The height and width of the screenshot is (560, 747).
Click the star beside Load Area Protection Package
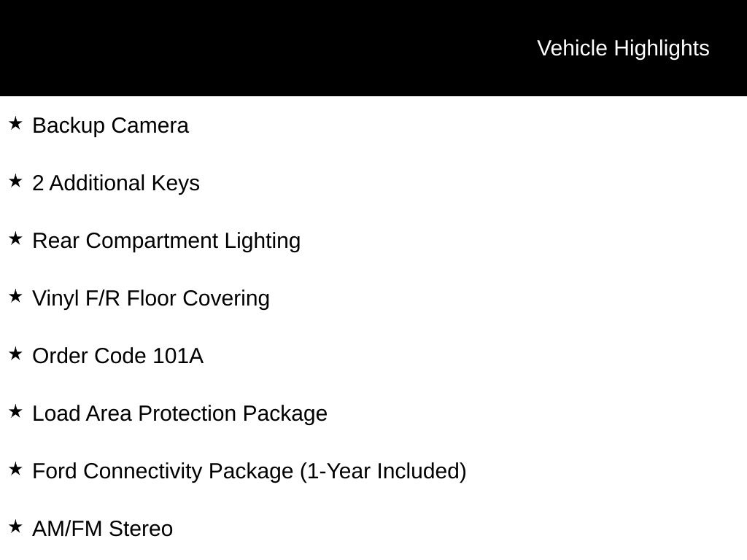pos(15,411)
